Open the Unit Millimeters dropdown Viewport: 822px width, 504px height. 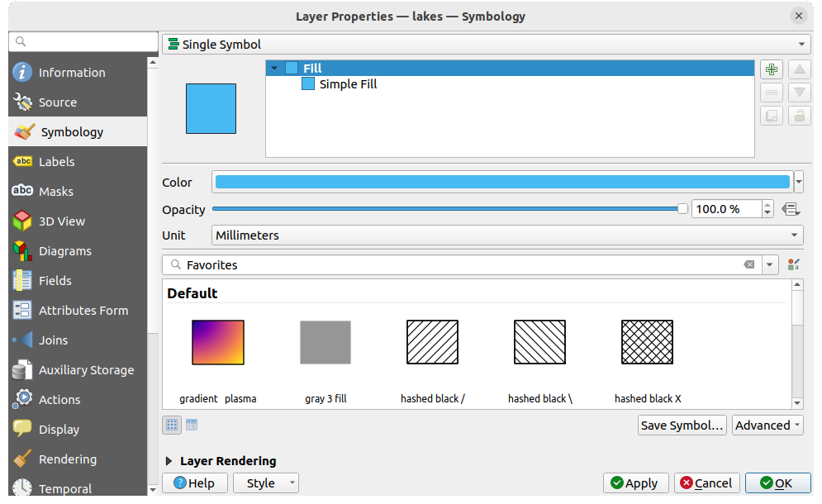click(507, 235)
